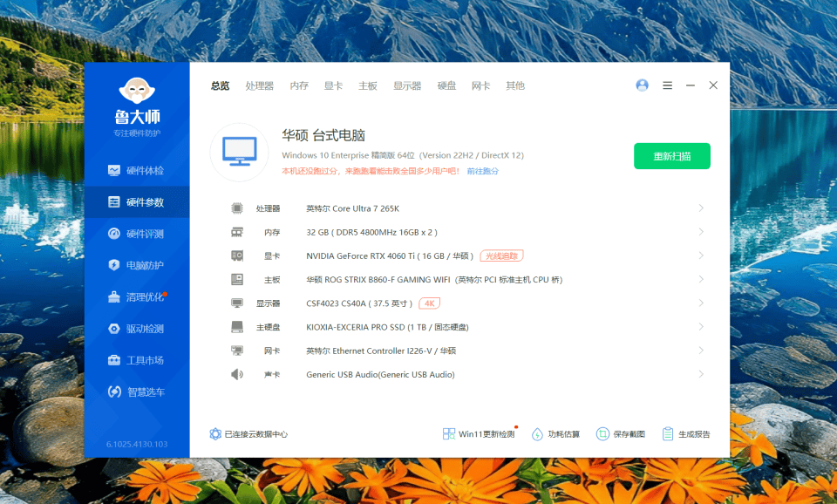Image resolution: width=837 pixels, height=504 pixels.
Task: Switch to the 硬盘 tab
Action: (x=446, y=86)
